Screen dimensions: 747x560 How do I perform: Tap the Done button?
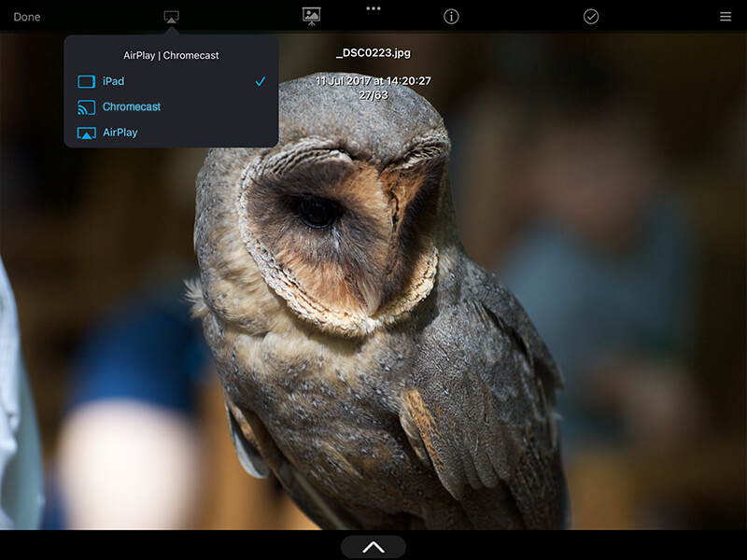(x=27, y=17)
